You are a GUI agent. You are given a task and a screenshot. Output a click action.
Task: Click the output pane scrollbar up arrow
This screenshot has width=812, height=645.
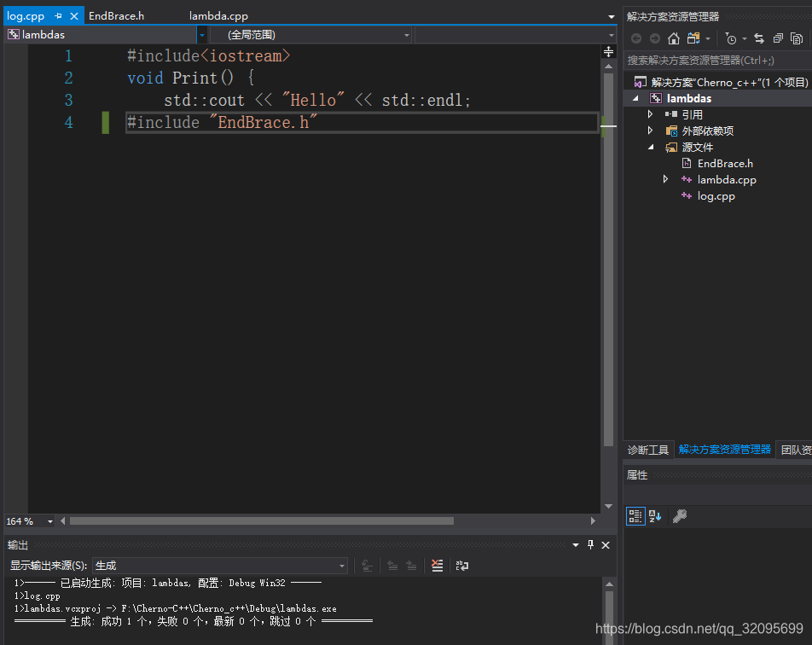[x=610, y=584]
